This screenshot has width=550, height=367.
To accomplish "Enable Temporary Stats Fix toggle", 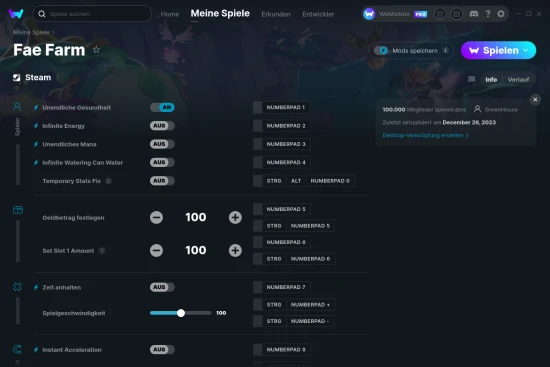I will (162, 181).
